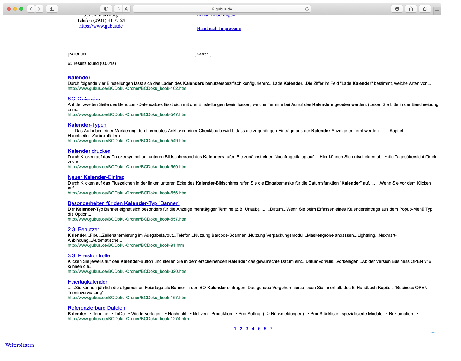Click the green URL under the first Kalender result
461x361 pixels.
pyautogui.click(x=127, y=88)
